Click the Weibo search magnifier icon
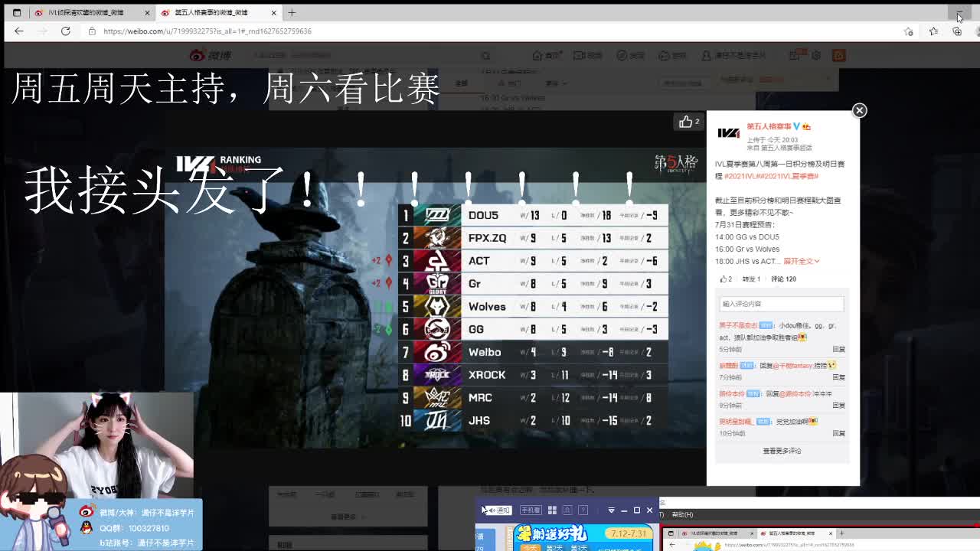The image size is (980, 551). (486, 56)
